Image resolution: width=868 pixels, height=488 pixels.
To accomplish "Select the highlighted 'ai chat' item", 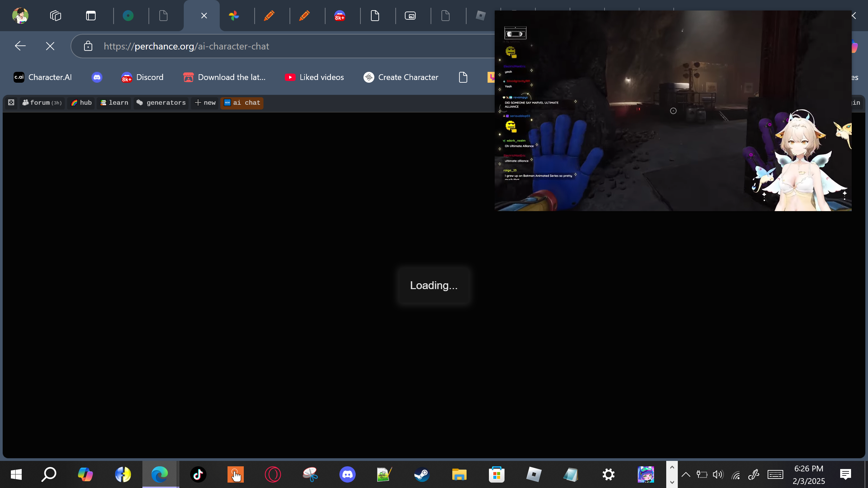I will point(242,103).
